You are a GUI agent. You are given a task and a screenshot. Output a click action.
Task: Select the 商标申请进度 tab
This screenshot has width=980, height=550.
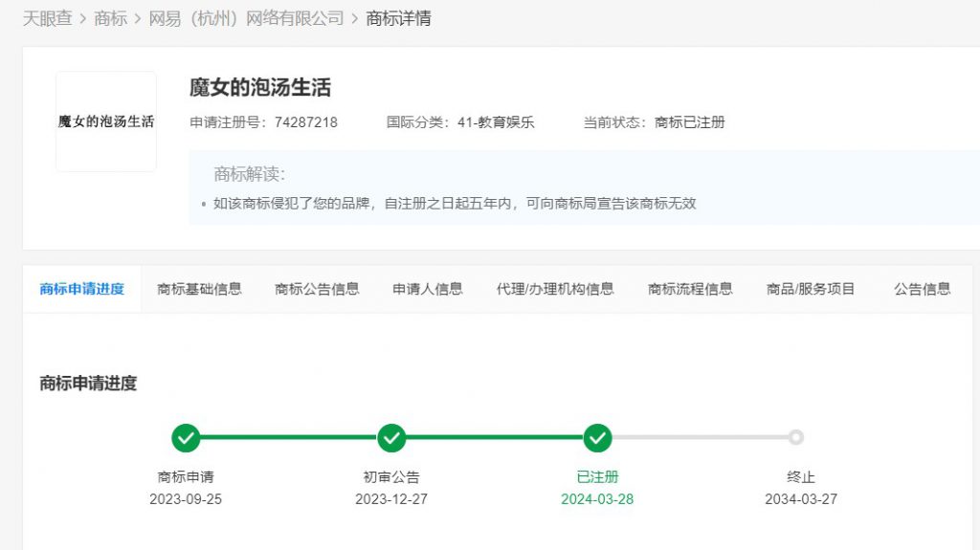pyautogui.click(x=82, y=289)
